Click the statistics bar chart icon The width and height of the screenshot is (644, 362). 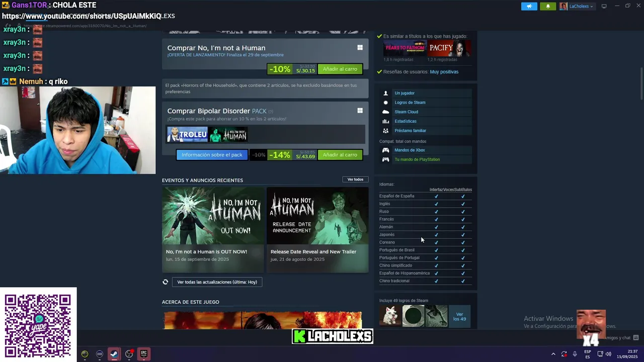[x=385, y=121]
